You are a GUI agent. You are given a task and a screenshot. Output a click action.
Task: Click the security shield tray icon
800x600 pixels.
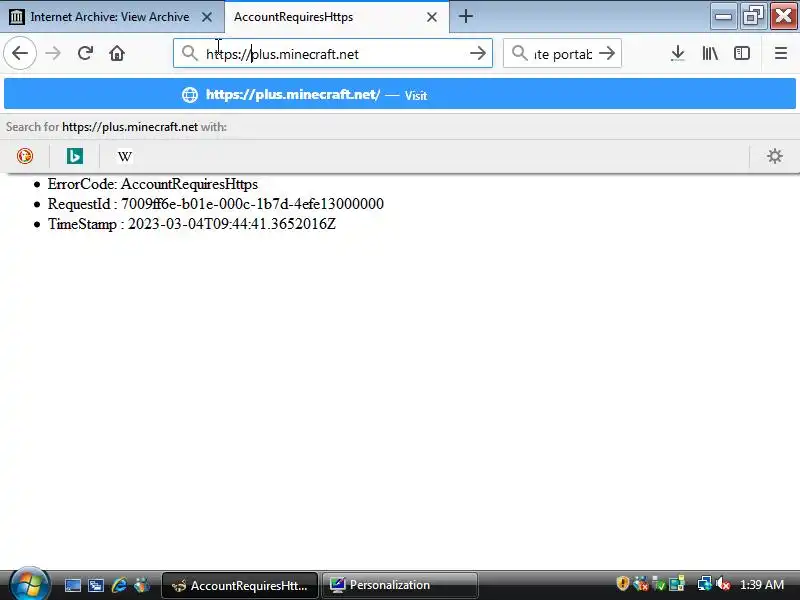tap(622, 583)
